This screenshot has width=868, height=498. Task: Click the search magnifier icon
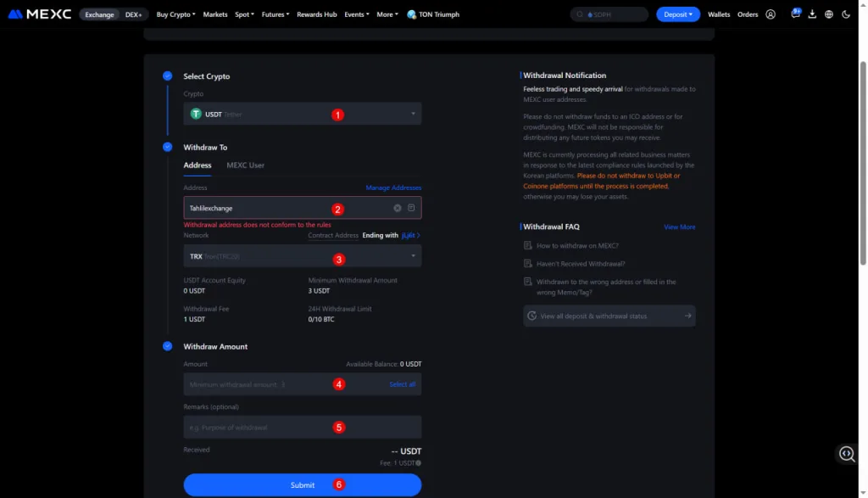(x=580, y=14)
